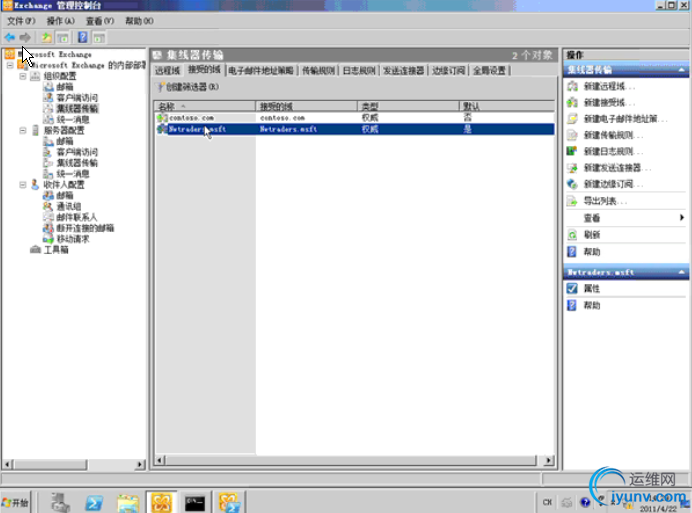Select 统一消息 under 组织配置
The image size is (692, 513).
coord(73,120)
